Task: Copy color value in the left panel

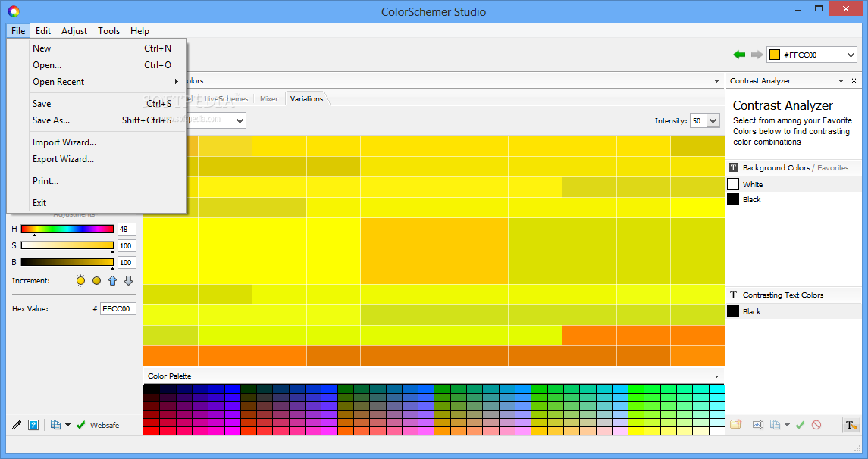Action: tap(55, 425)
